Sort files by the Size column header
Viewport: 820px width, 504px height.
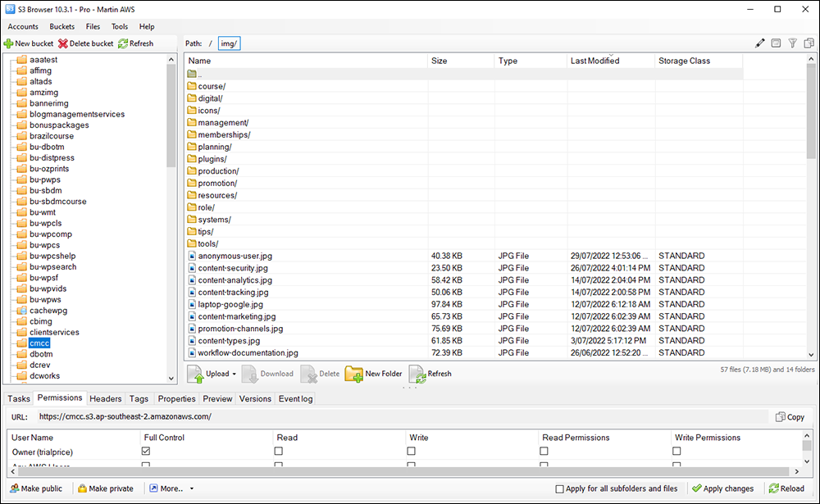coord(461,61)
